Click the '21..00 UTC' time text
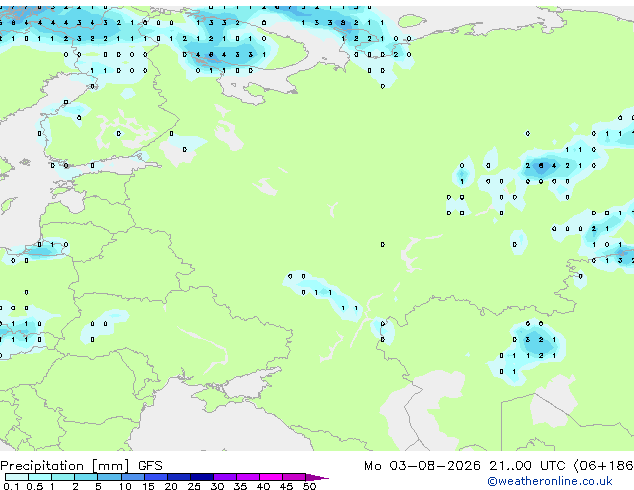Screen dimensions: 634x490 click(527, 466)
